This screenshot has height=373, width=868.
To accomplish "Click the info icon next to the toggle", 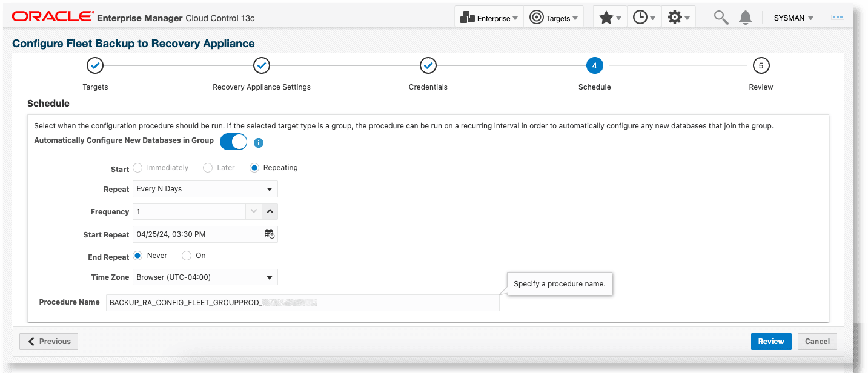I will [259, 142].
